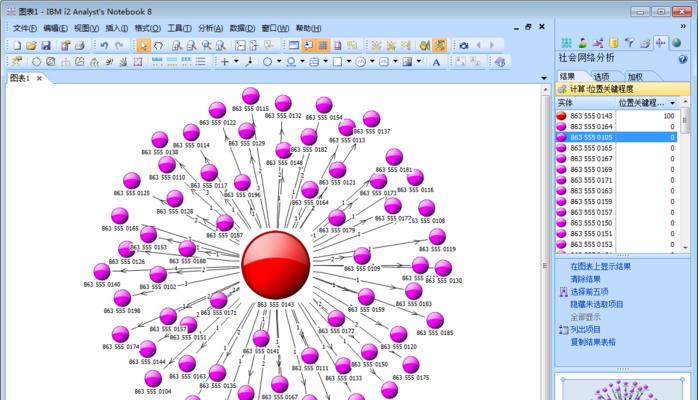Screen dimensions: 698x400
Task: Click the add link plus icon
Action: [x=225, y=62]
